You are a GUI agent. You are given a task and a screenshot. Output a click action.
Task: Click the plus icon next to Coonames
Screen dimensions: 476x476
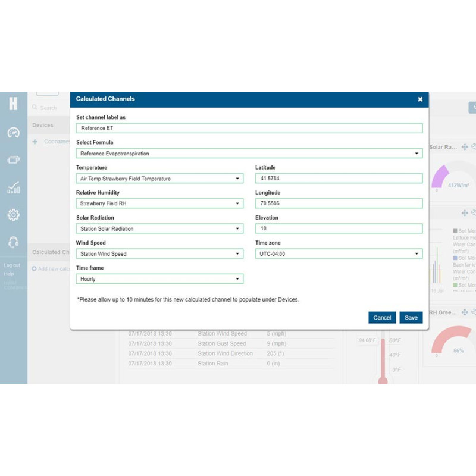[36, 141]
